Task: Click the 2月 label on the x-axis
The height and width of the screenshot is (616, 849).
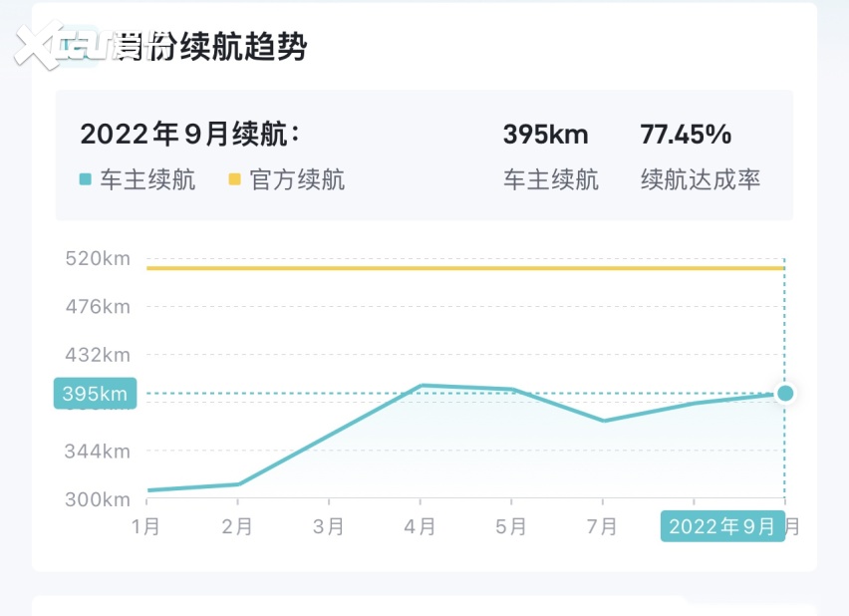Action: coord(237,527)
